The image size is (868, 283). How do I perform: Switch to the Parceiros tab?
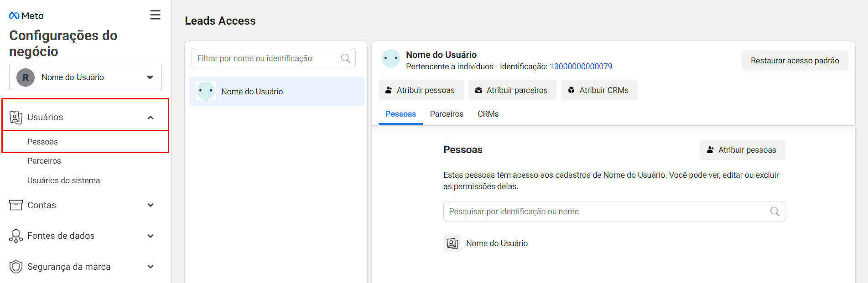point(447,114)
